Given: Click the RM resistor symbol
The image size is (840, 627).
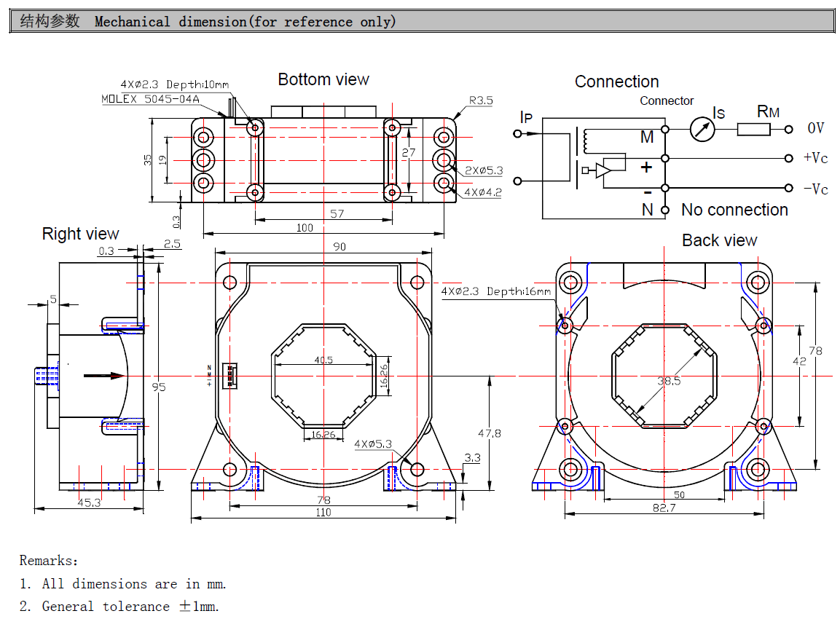Looking at the screenshot, I should pos(753,130).
